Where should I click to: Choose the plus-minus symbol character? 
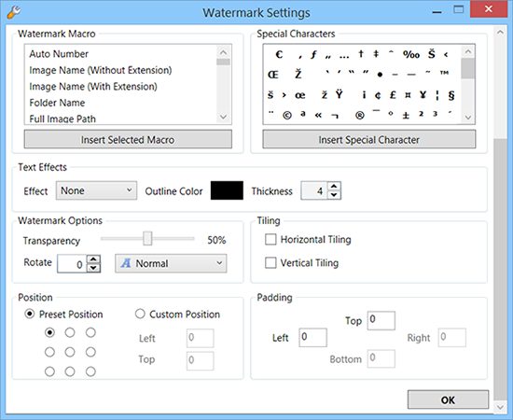(406, 115)
